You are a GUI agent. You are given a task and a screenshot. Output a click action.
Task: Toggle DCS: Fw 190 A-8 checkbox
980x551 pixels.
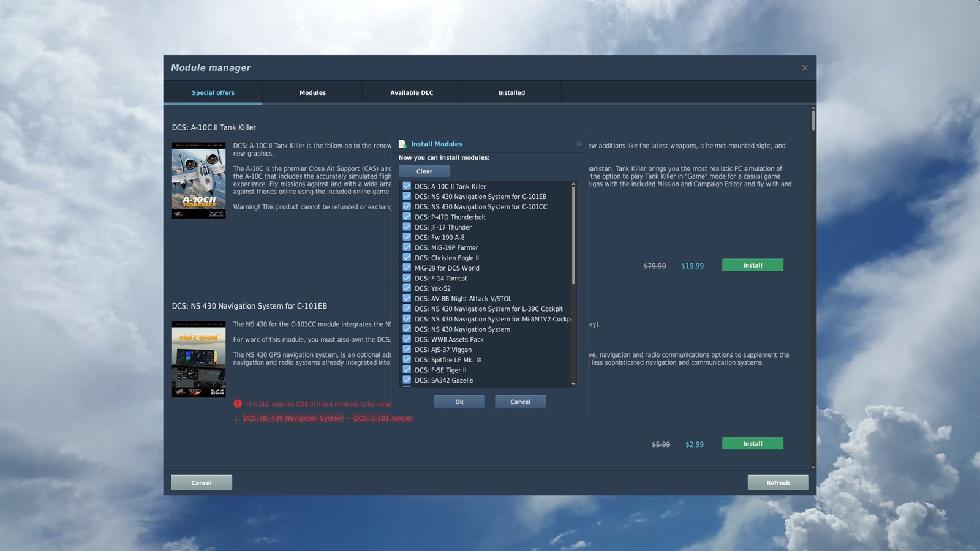[407, 237]
